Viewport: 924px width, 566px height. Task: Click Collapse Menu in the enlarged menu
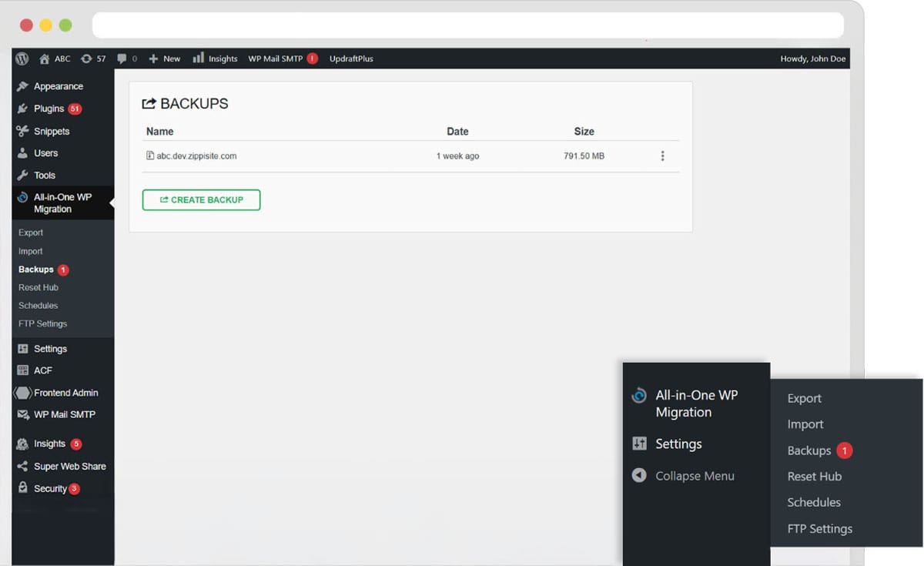(695, 476)
